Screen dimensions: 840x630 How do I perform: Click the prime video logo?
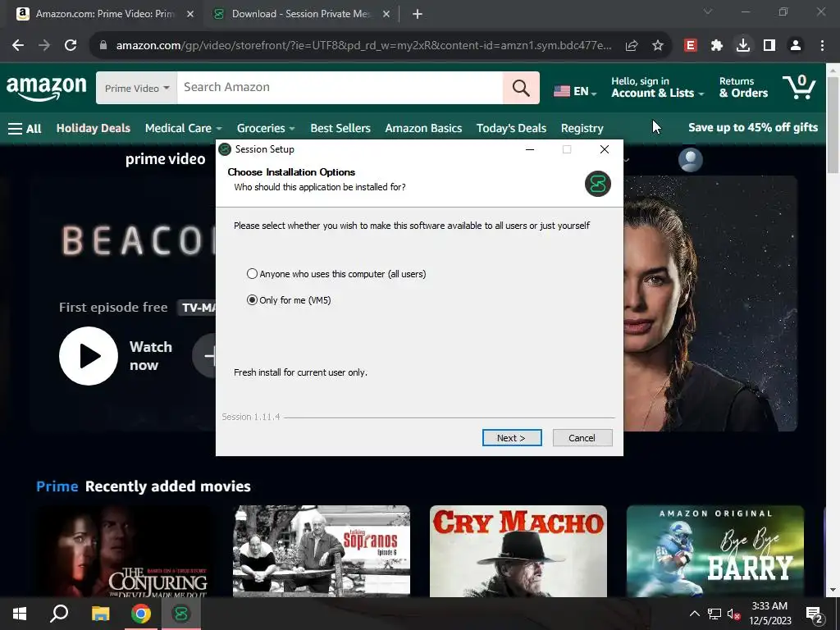165,159
